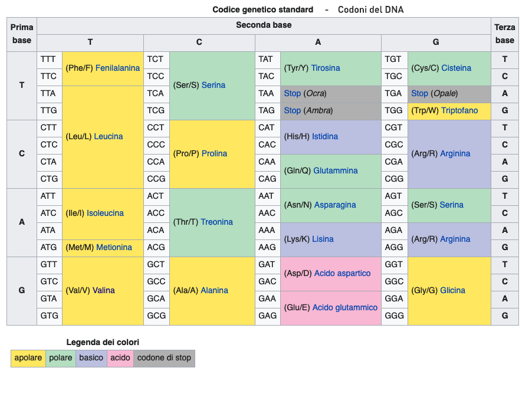
Task: Follow the Valina link
Action: 103,290
